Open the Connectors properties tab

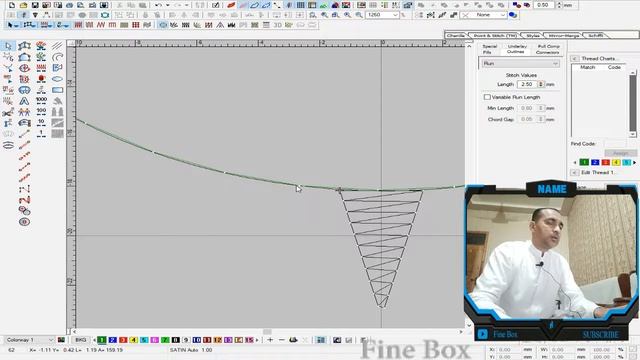[548, 52]
